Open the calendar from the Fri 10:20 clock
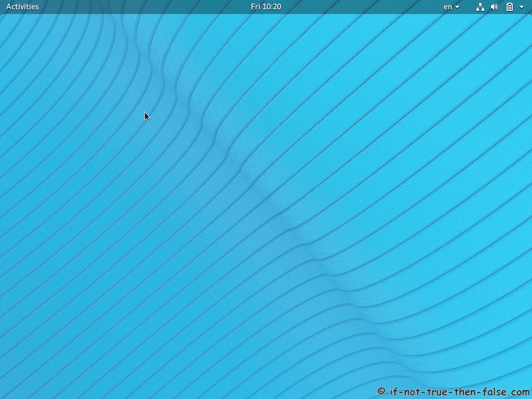 click(266, 7)
